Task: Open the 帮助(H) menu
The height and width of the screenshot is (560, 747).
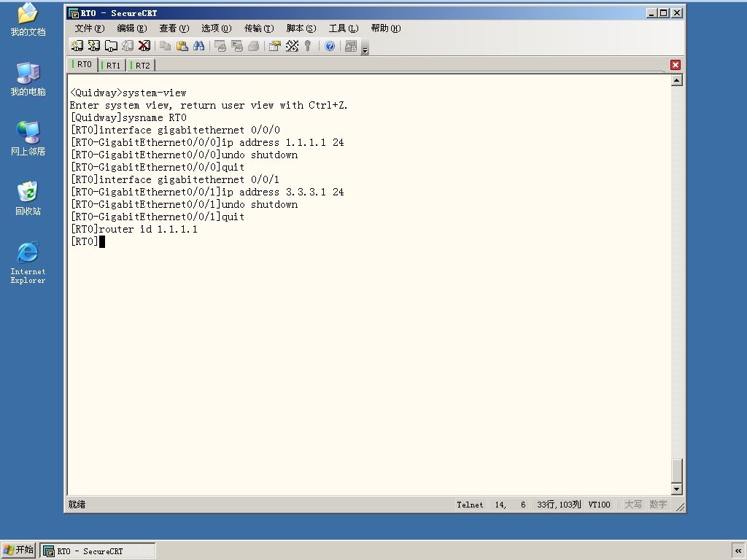Action: tap(386, 28)
